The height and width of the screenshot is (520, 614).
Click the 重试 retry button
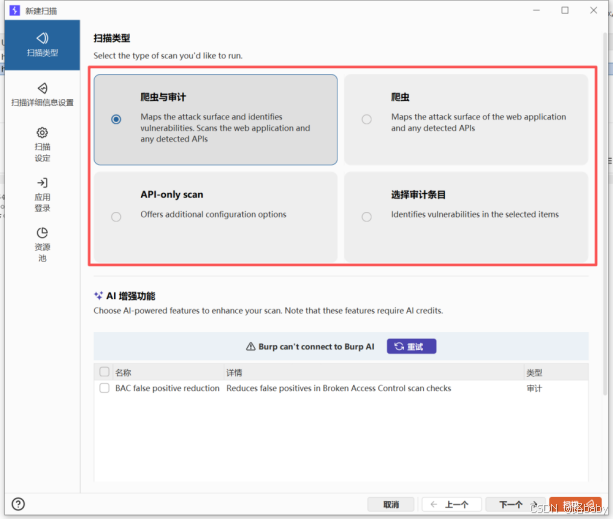coord(411,347)
